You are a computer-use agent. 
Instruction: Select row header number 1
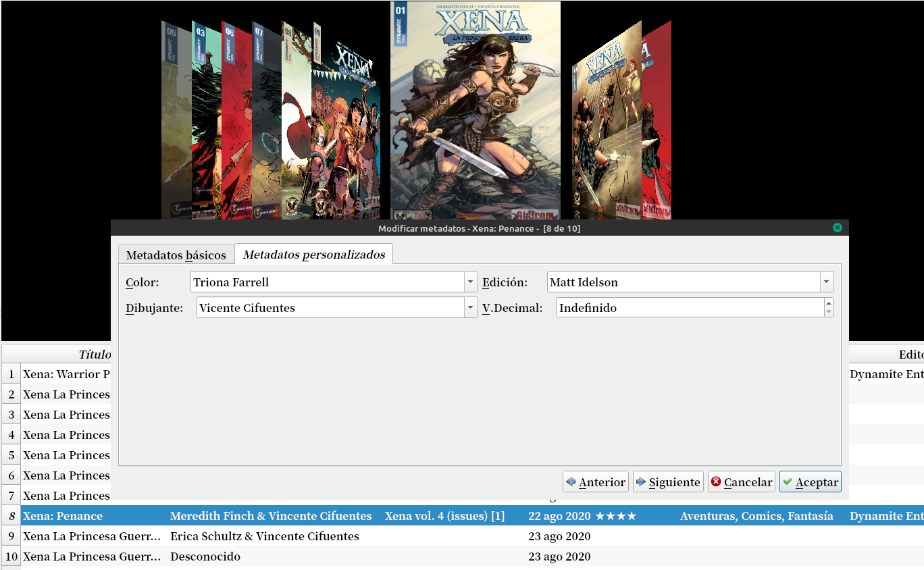point(11,374)
